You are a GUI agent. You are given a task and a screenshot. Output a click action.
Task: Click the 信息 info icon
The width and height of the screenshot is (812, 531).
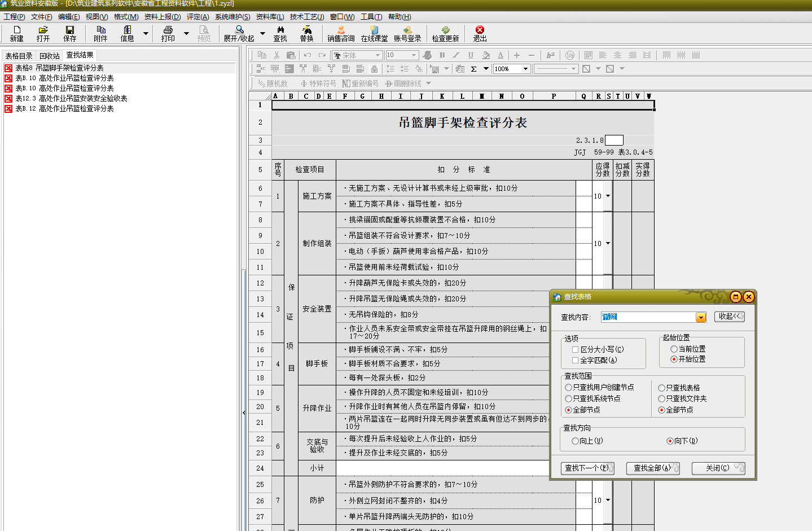point(127,34)
